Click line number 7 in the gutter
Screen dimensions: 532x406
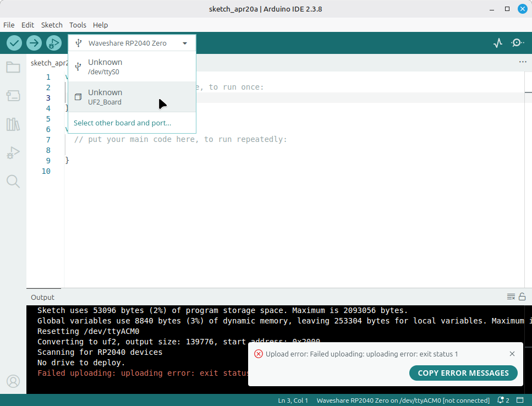click(x=48, y=140)
